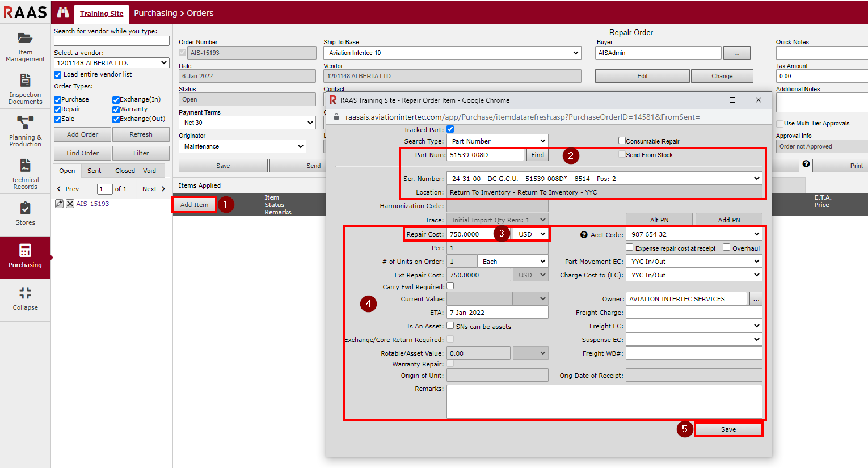Expand Repair Cost currency USD dropdown
The width and height of the screenshot is (868, 468).
coord(532,234)
